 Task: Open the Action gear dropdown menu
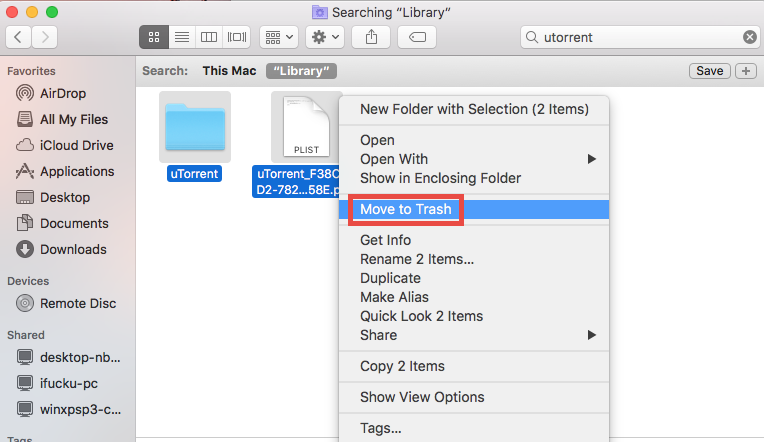325,37
